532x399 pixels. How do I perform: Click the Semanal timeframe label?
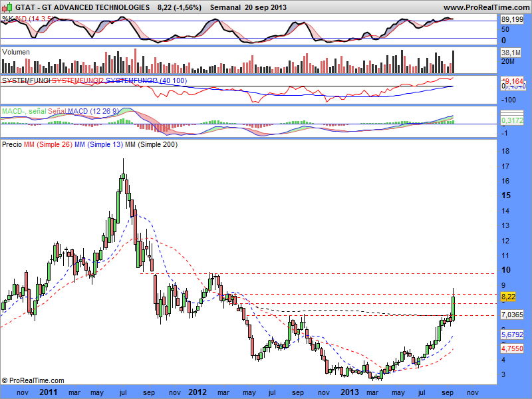[x=225, y=7]
